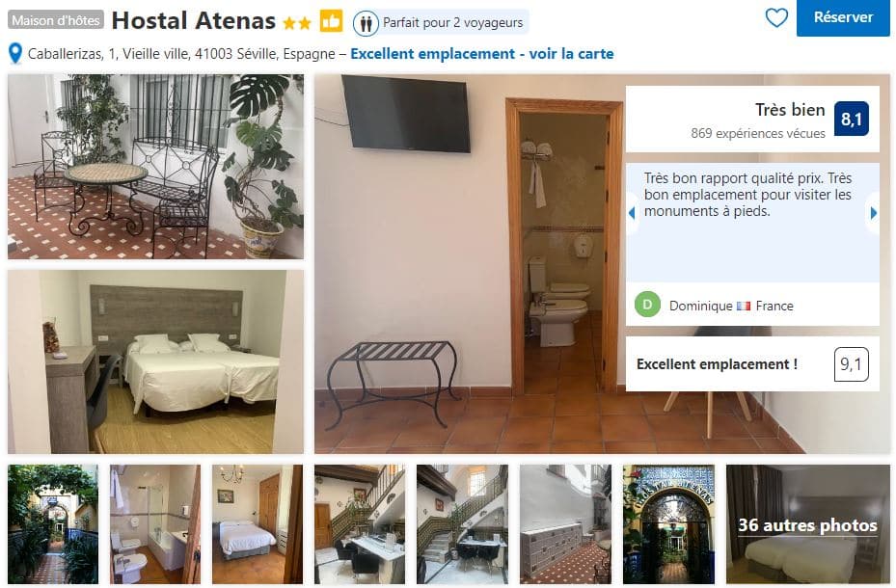Click the Réserver button
The width and height of the screenshot is (896, 588).
[843, 17]
